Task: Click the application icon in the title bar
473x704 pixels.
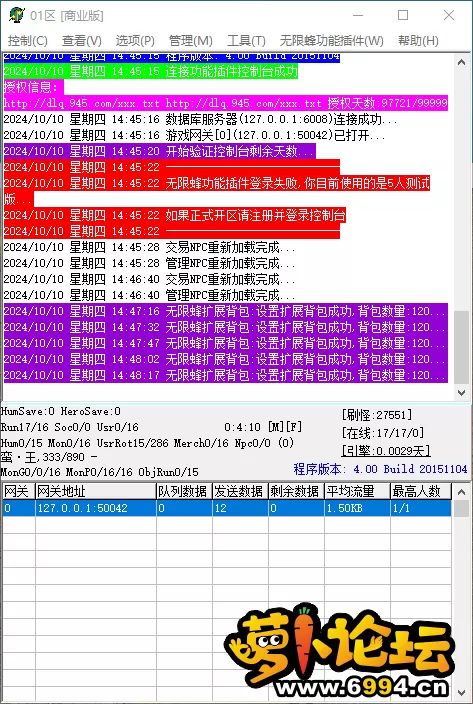Action: click(16, 15)
